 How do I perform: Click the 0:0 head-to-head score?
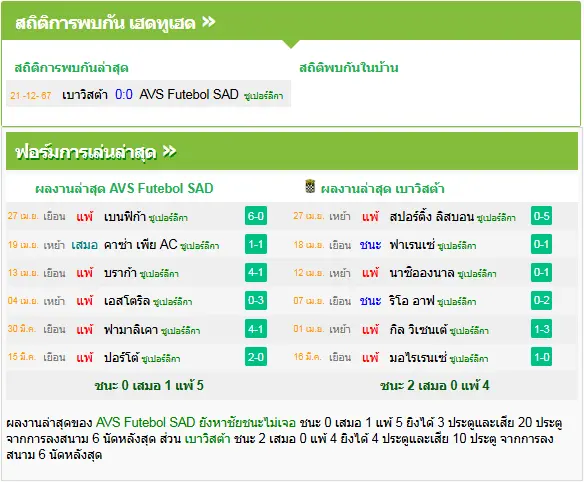click(124, 94)
